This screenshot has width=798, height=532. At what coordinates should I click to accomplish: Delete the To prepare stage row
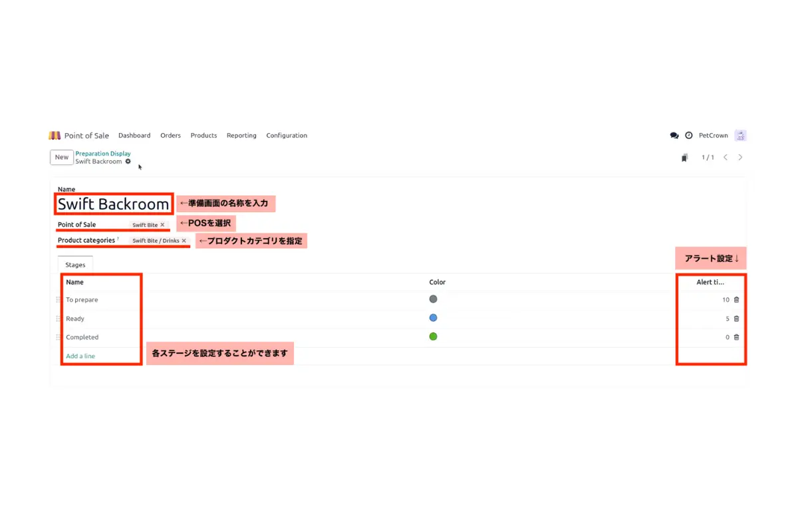736,300
